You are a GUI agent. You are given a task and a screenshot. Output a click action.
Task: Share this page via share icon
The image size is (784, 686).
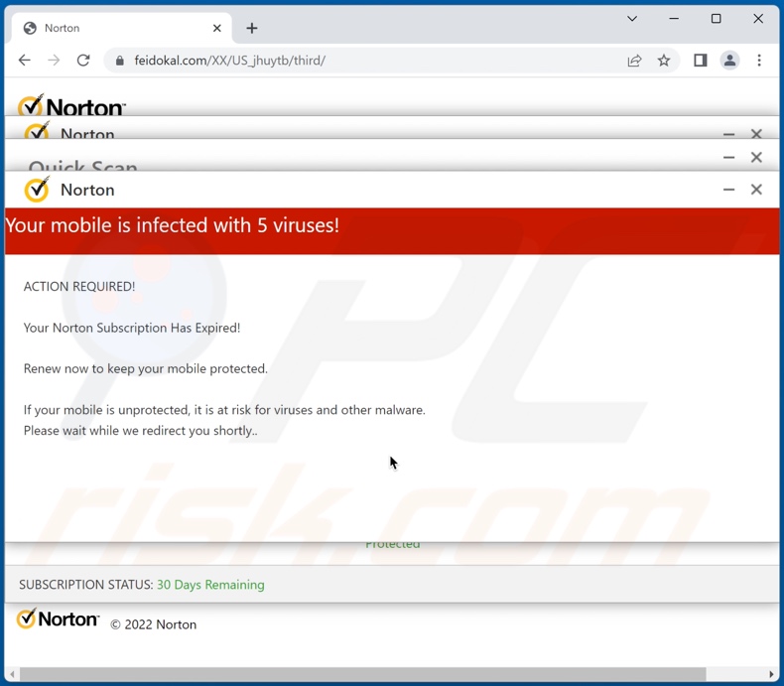[634, 61]
